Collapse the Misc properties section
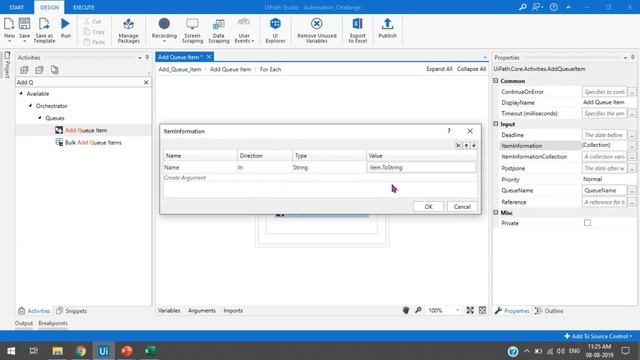 pos(496,212)
